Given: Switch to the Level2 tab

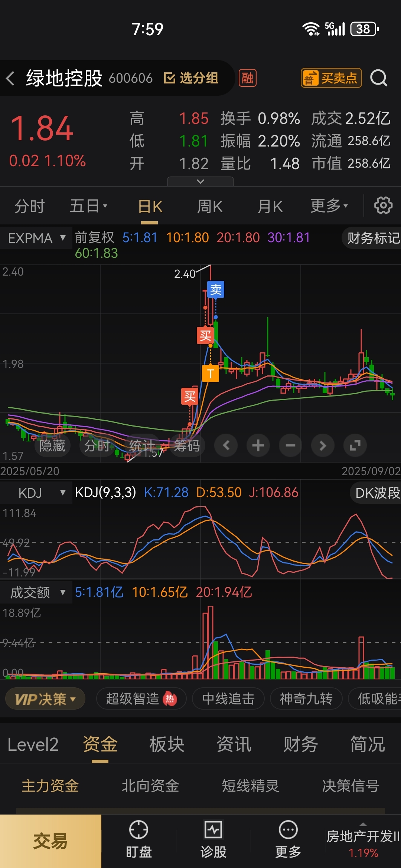Looking at the screenshot, I should 33,744.
